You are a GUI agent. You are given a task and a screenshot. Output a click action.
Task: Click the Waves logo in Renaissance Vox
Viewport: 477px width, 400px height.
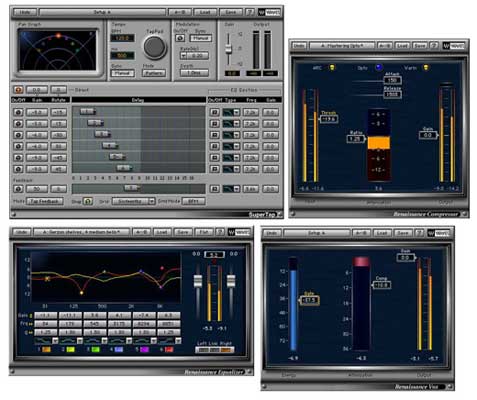tap(439, 233)
